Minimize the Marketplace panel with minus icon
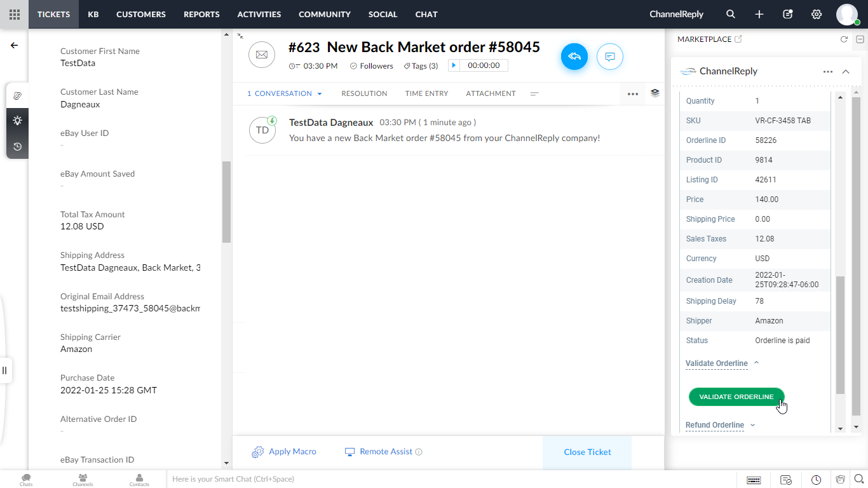Screen dimensions: 868x488 point(860,39)
